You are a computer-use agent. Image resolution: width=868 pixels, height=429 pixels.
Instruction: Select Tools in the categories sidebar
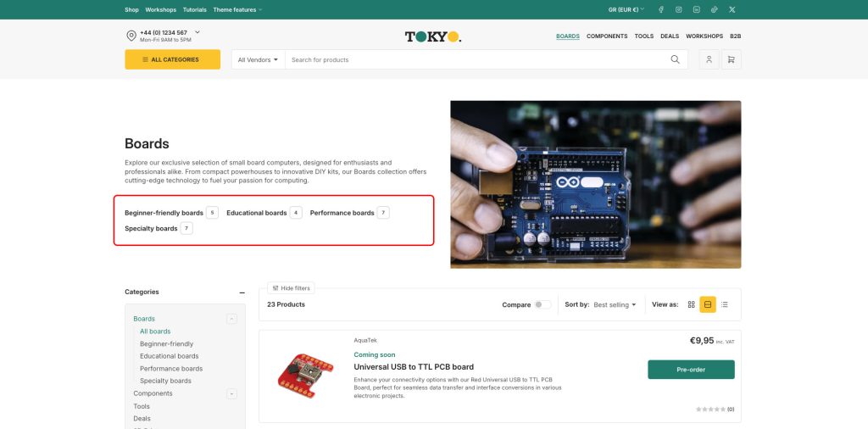point(142,406)
